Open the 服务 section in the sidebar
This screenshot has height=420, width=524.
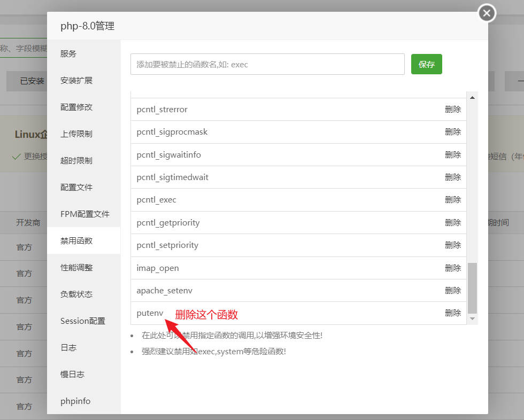(x=68, y=53)
